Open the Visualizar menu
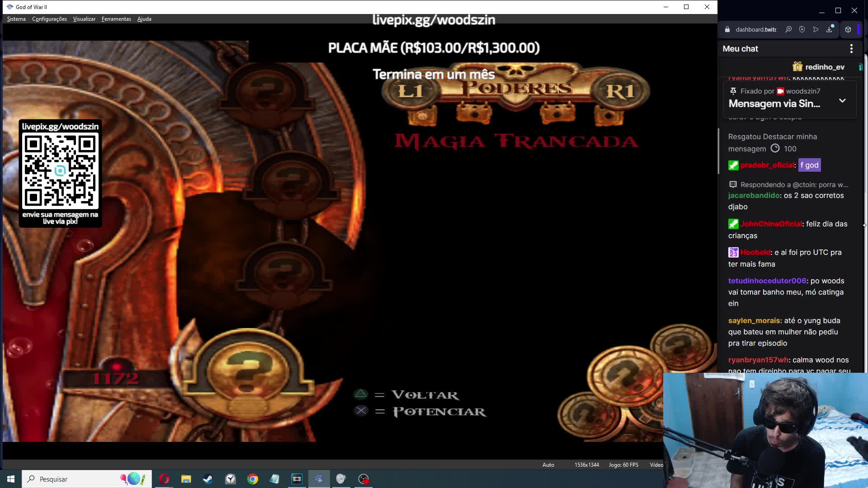868x488 pixels. pos(84,19)
